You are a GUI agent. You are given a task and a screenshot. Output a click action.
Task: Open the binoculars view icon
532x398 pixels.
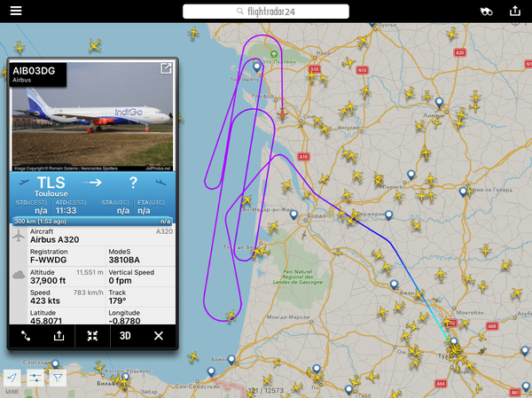tap(486, 12)
